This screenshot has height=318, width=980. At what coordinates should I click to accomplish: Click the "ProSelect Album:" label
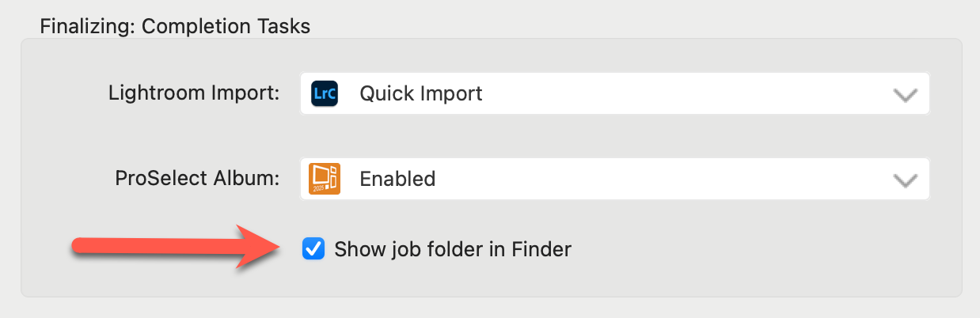pyautogui.click(x=197, y=179)
